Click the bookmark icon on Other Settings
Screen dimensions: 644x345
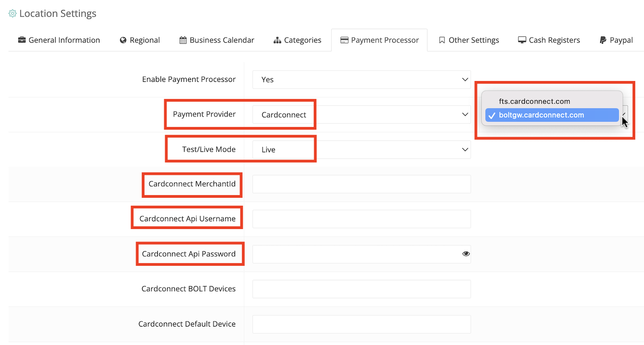coord(442,40)
